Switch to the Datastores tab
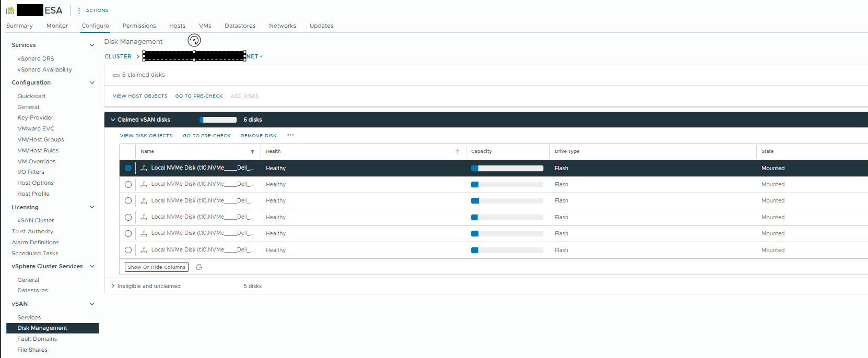The image size is (868, 358). [x=240, y=26]
